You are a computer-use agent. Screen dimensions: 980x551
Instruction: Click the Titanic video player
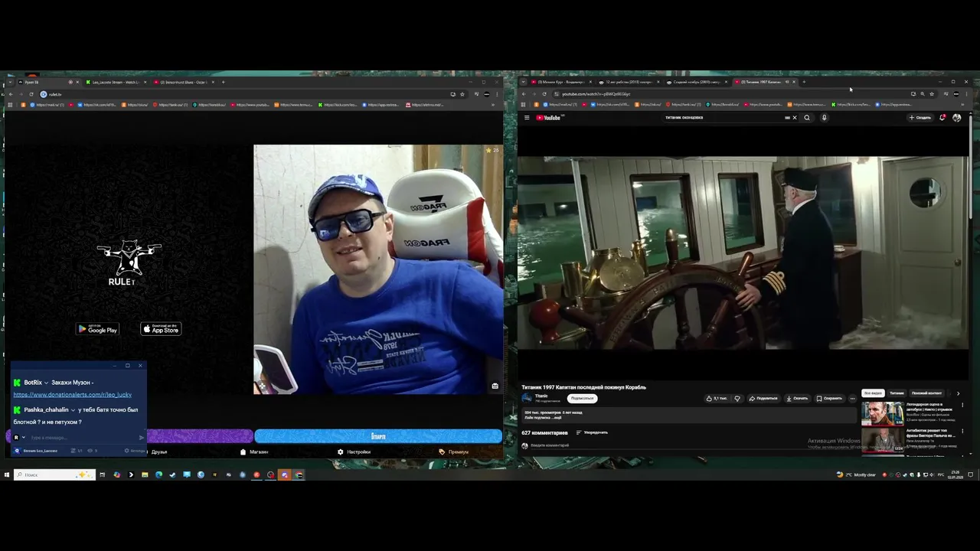tap(743, 253)
